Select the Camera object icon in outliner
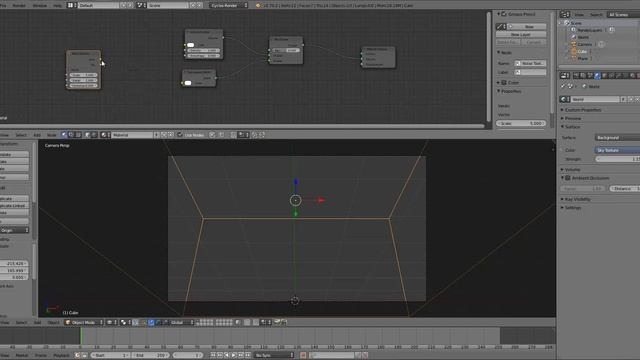The image size is (640, 360). coord(573,44)
